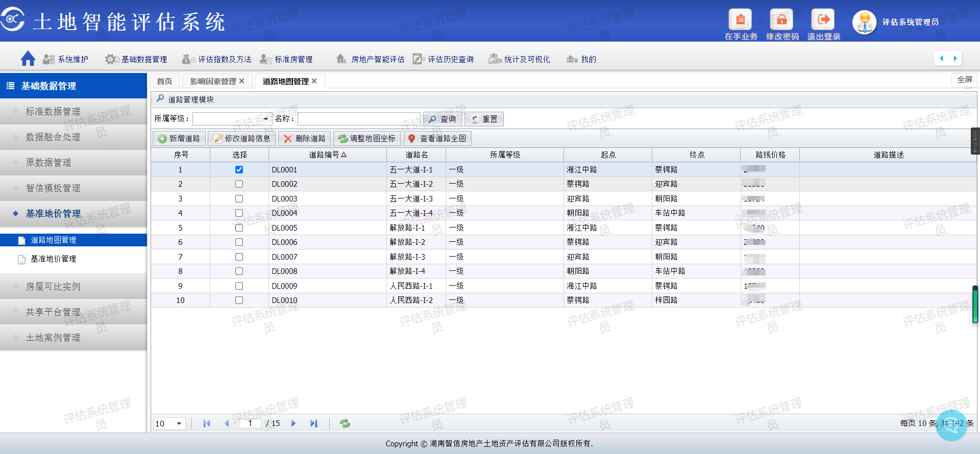
Task: Click 新增道路 button
Action: click(x=179, y=139)
